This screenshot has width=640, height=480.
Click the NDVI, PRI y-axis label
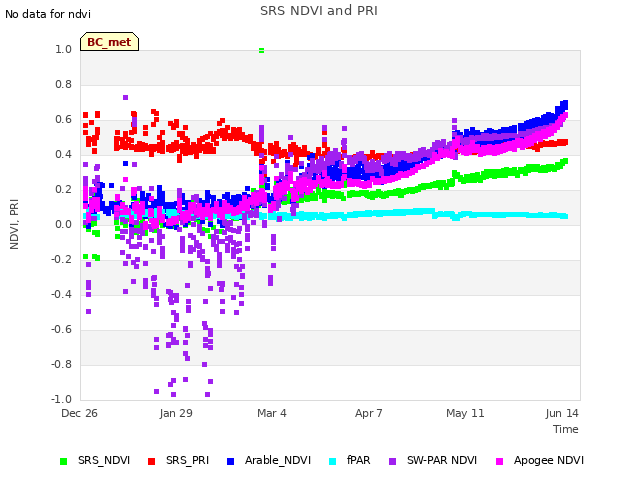14,224
